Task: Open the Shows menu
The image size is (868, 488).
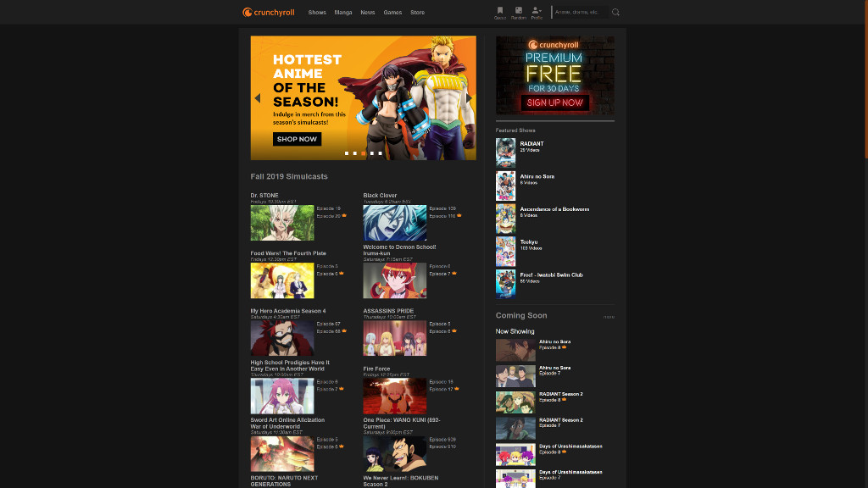Action: [317, 12]
